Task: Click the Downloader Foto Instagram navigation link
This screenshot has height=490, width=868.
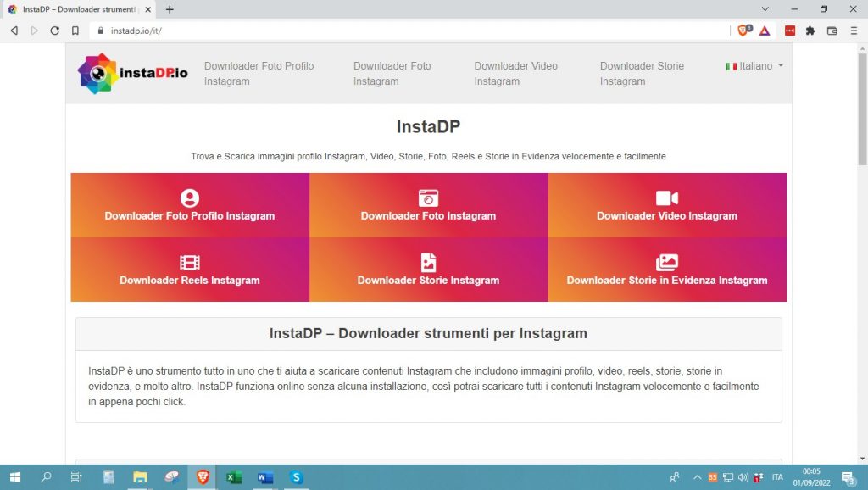Action: [392, 73]
